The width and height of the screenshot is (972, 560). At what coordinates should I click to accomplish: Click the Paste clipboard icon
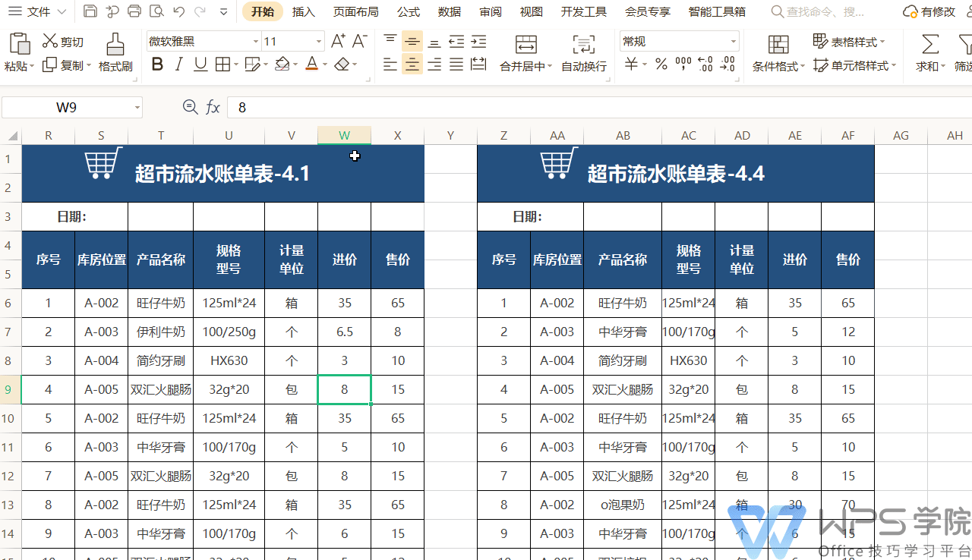pyautogui.click(x=19, y=43)
